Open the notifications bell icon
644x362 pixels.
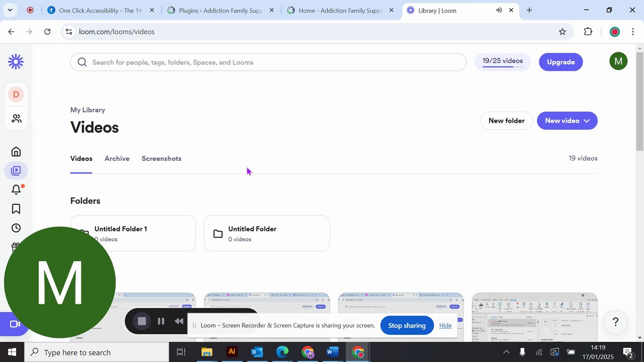16,190
